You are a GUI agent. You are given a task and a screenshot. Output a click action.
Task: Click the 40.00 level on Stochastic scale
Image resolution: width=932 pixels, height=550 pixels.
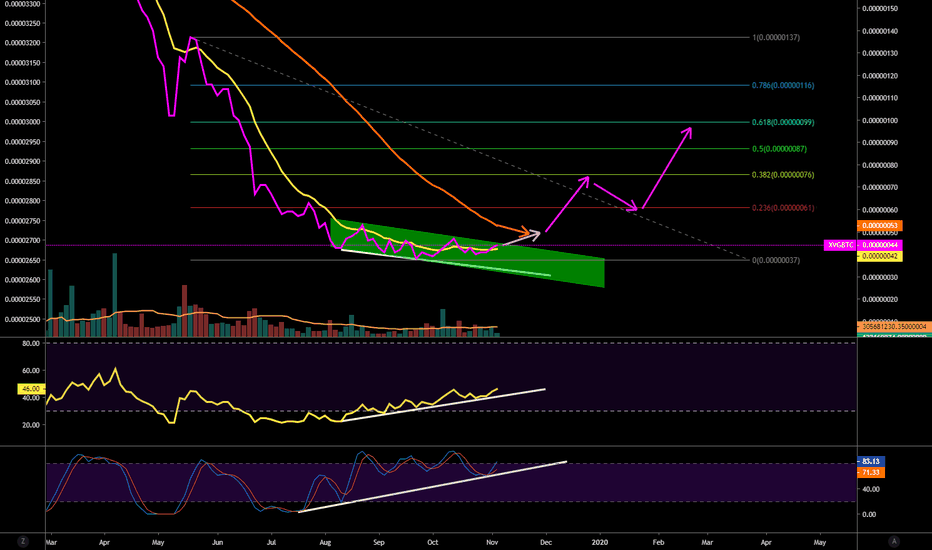(x=871, y=489)
